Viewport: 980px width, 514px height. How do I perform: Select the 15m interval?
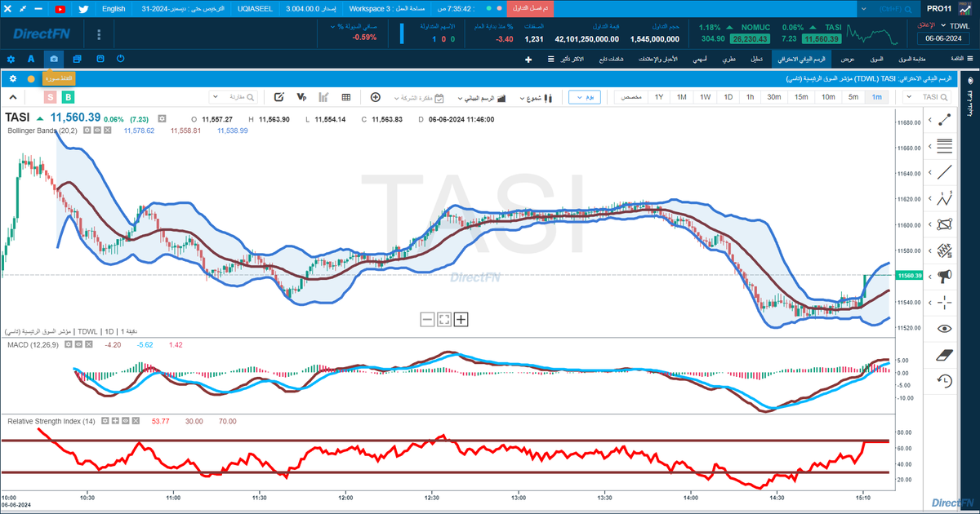801,97
